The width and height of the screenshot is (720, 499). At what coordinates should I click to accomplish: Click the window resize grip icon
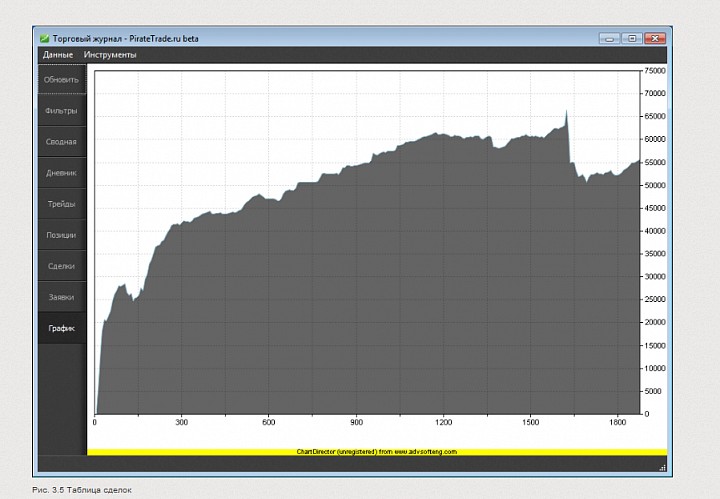click(x=663, y=468)
